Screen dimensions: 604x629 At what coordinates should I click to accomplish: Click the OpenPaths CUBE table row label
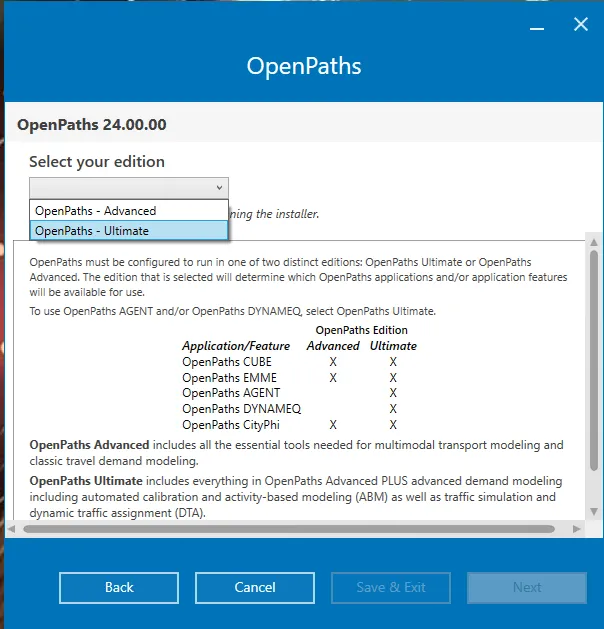[x=227, y=362]
